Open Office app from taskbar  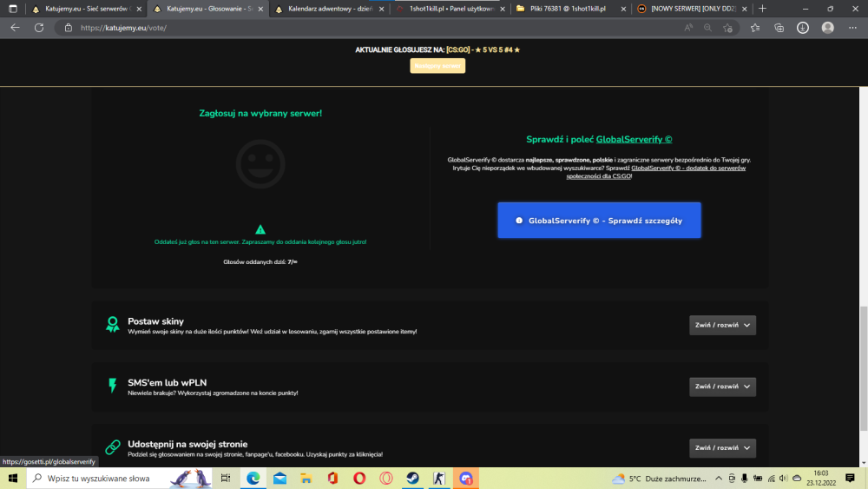332,478
